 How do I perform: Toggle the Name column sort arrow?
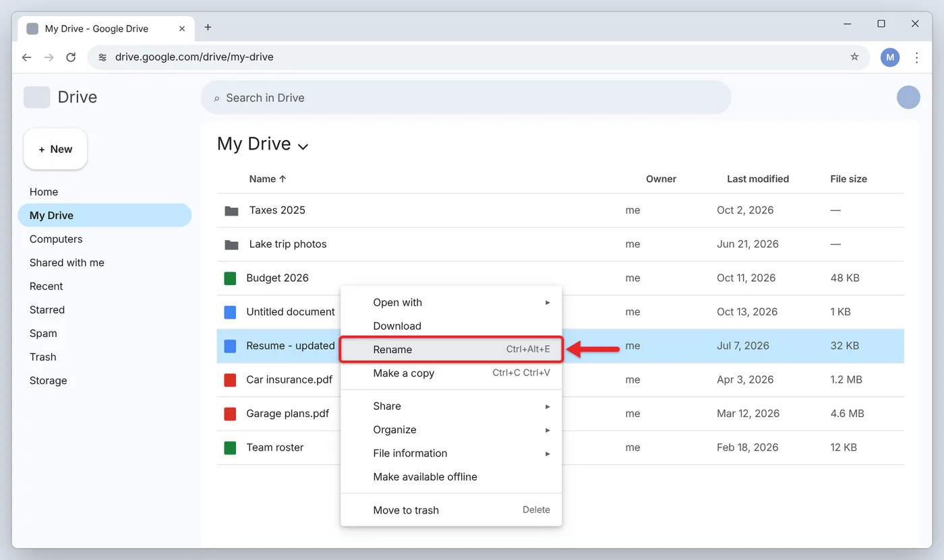pyautogui.click(x=283, y=179)
